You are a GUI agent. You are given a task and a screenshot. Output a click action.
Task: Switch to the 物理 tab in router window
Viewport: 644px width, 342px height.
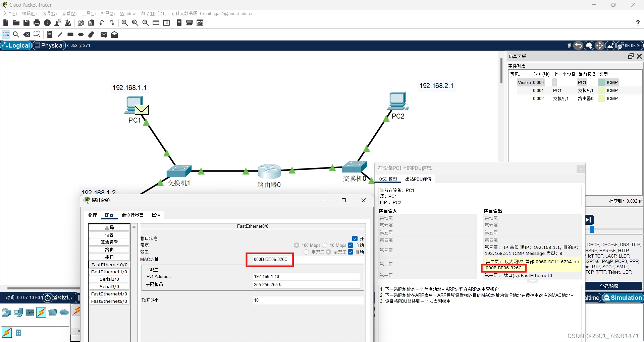pos(93,215)
